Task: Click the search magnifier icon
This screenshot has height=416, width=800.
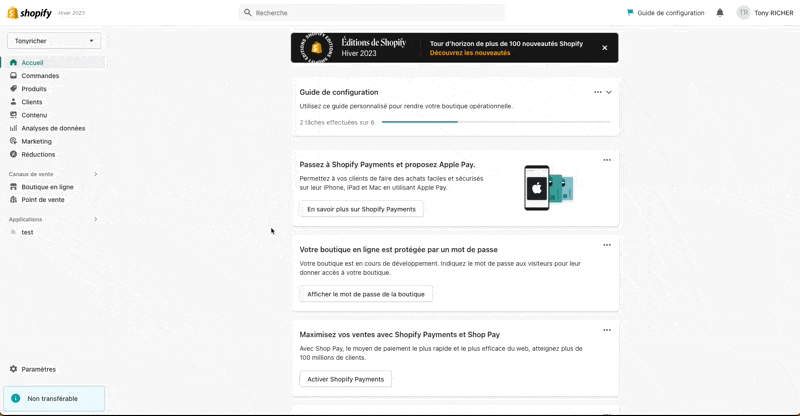Action: click(x=247, y=13)
